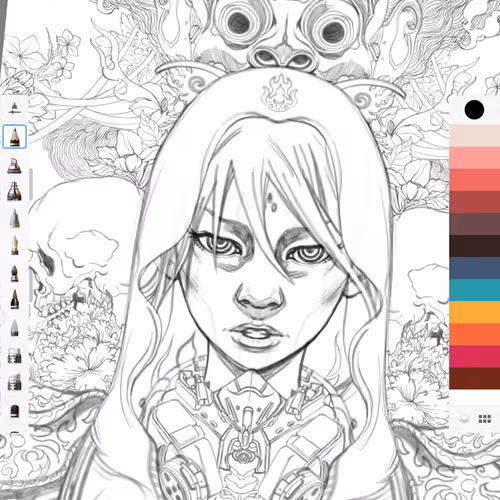Viewport: 500px width, 500px height.
Task: Select the gold fountain pen nib brush
Action: click(x=15, y=246)
